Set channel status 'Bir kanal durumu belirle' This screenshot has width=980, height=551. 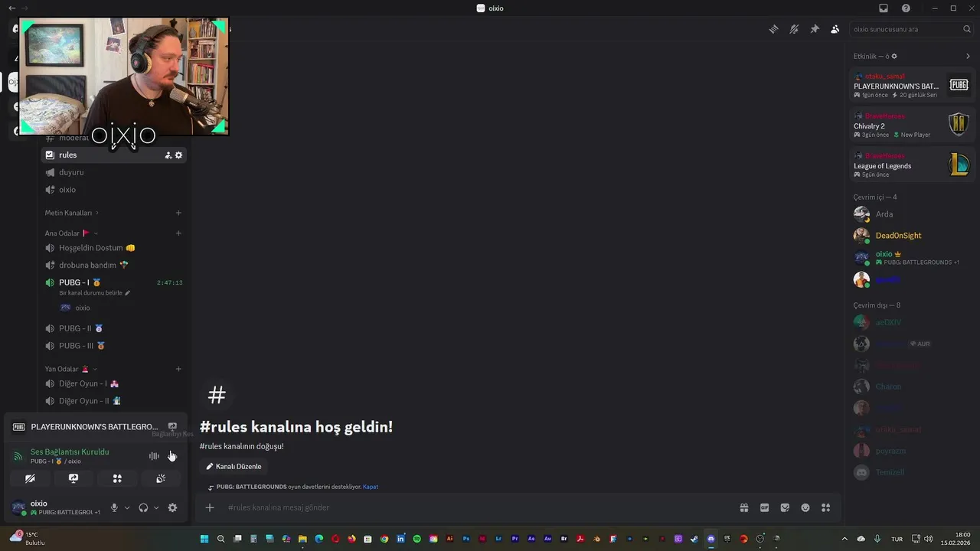click(x=94, y=293)
